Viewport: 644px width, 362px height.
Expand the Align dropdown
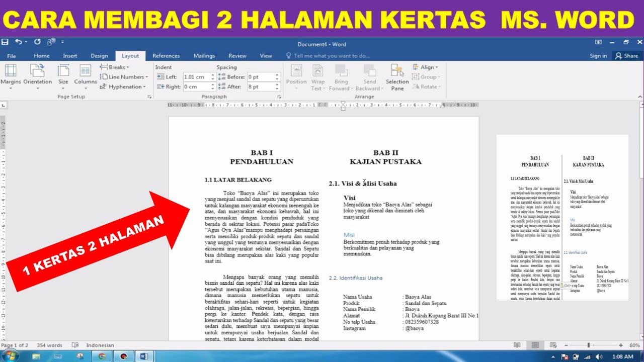[425, 67]
